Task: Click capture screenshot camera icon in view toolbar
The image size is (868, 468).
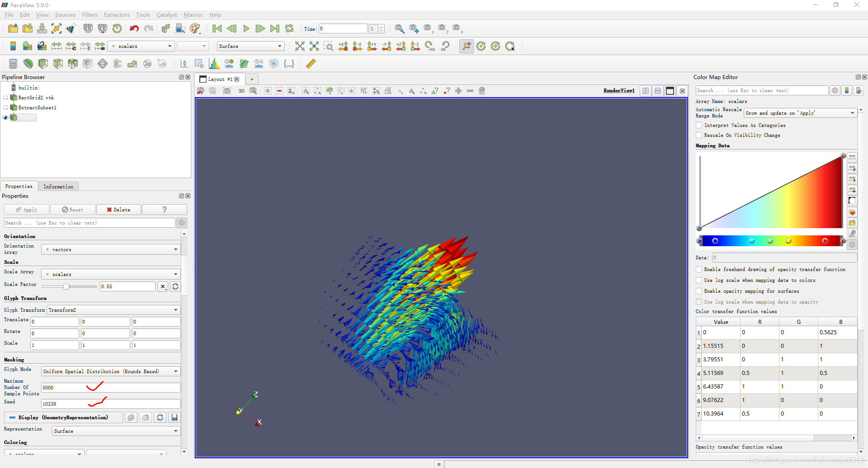Action: pyautogui.click(x=227, y=91)
